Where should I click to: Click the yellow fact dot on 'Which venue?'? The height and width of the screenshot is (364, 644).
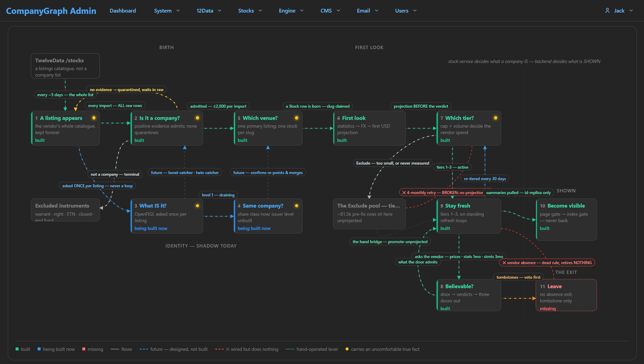[296, 118]
